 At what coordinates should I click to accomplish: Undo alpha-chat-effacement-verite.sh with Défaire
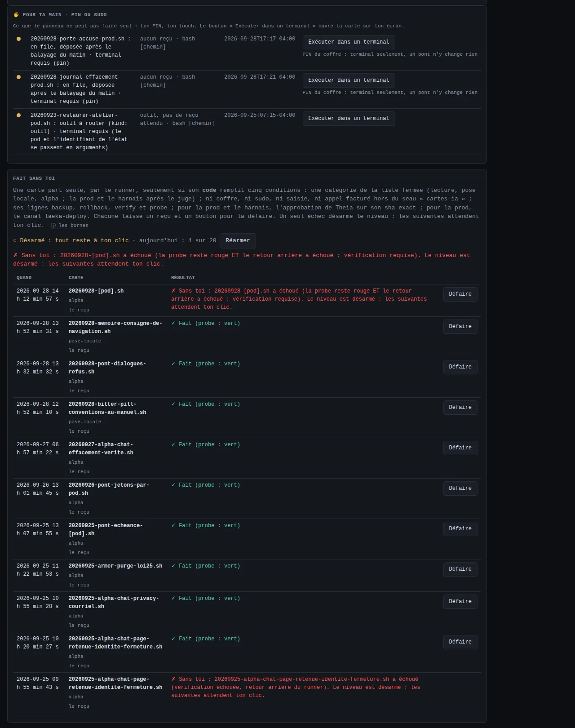coord(460,448)
